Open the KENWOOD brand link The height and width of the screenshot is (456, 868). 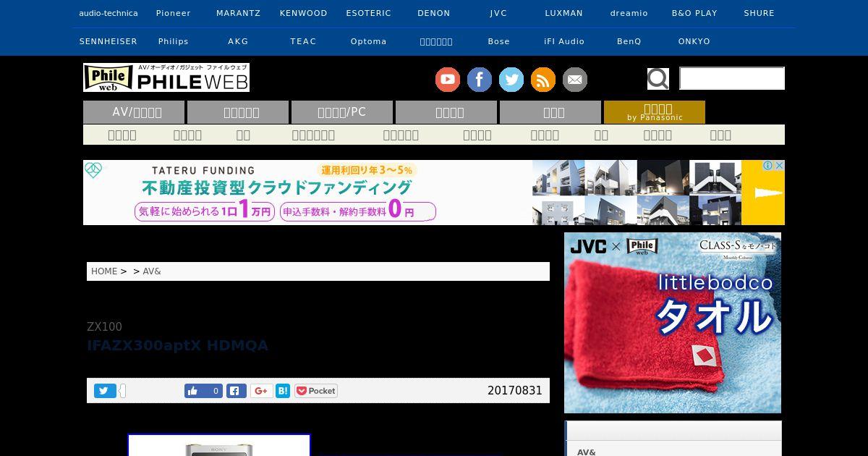(x=304, y=13)
